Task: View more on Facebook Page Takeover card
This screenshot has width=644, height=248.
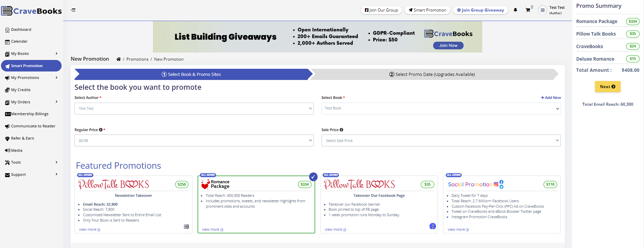Action: click(335, 230)
